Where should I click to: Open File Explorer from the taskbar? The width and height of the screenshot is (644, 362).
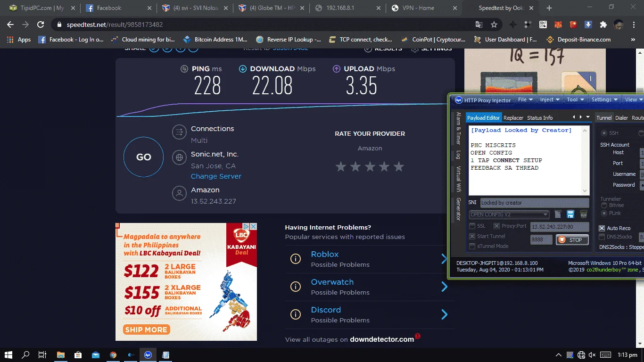[61, 354]
